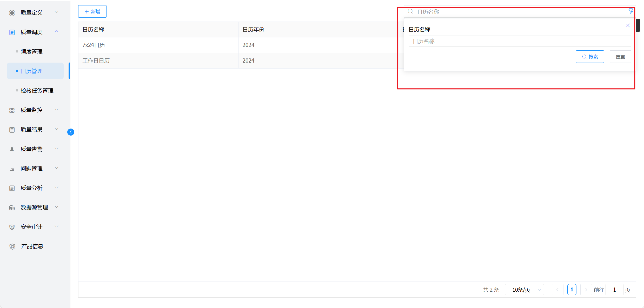Screen dimensions: 644x308
Task: Click the magnifier icon in the search bar
Action: [x=410, y=11]
